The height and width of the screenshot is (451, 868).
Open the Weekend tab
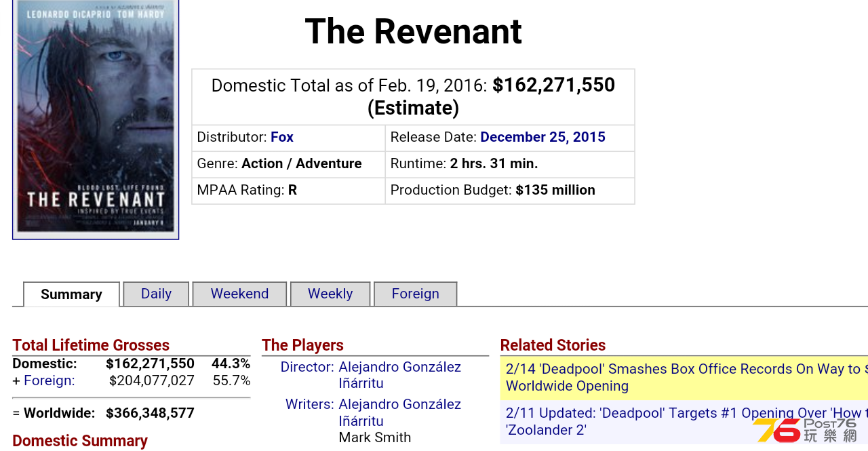(x=239, y=294)
